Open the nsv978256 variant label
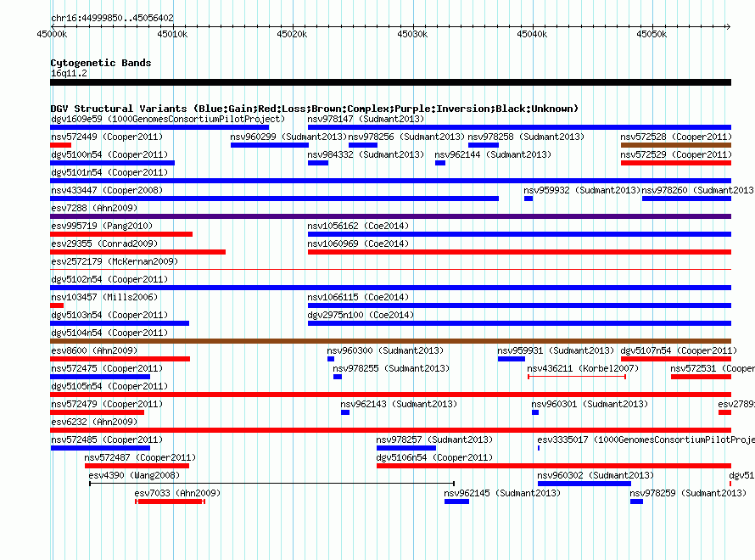755x560 pixels. [x=406, y=137]
